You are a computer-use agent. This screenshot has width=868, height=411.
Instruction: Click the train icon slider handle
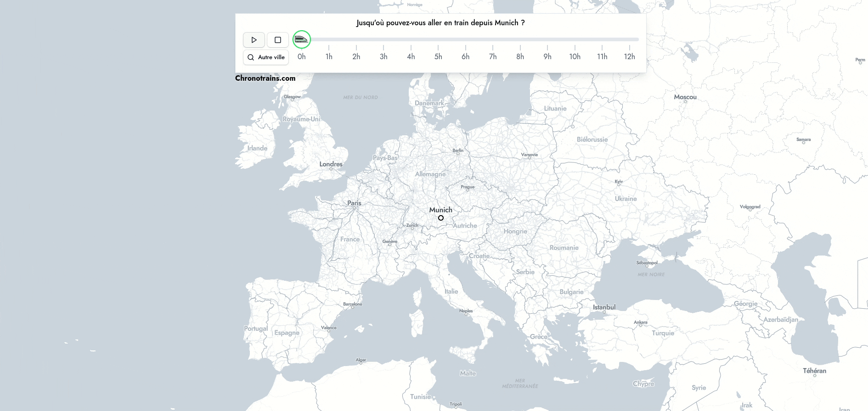(302, 39)
